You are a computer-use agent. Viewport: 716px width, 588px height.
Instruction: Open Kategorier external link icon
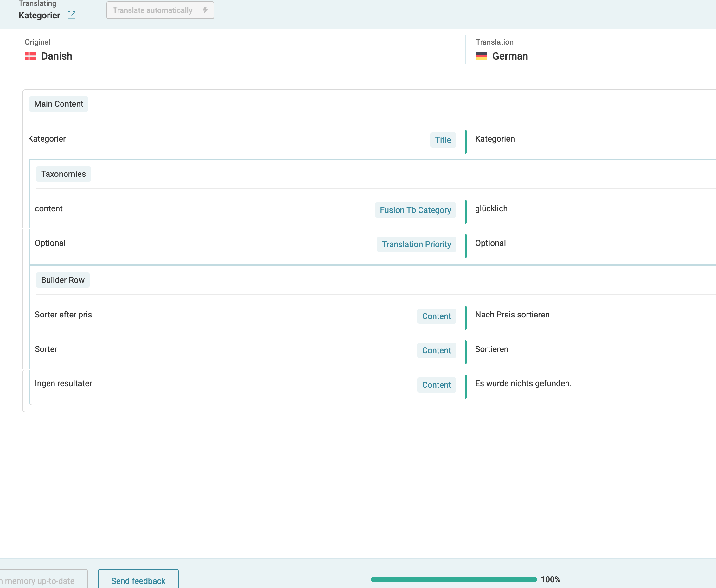pos(72,15)
